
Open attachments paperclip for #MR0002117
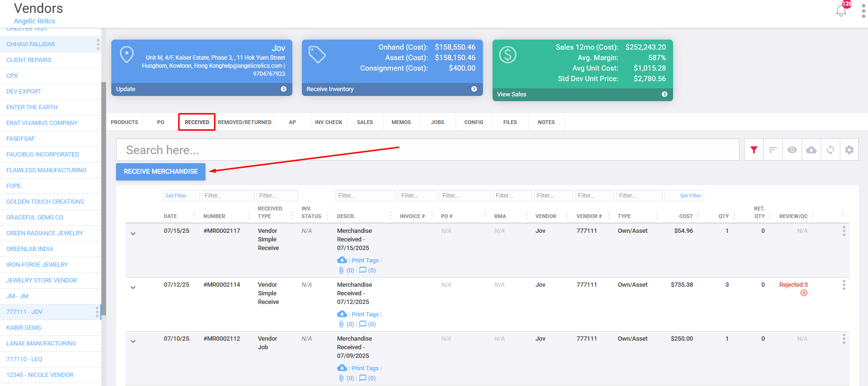click(341, 270)
